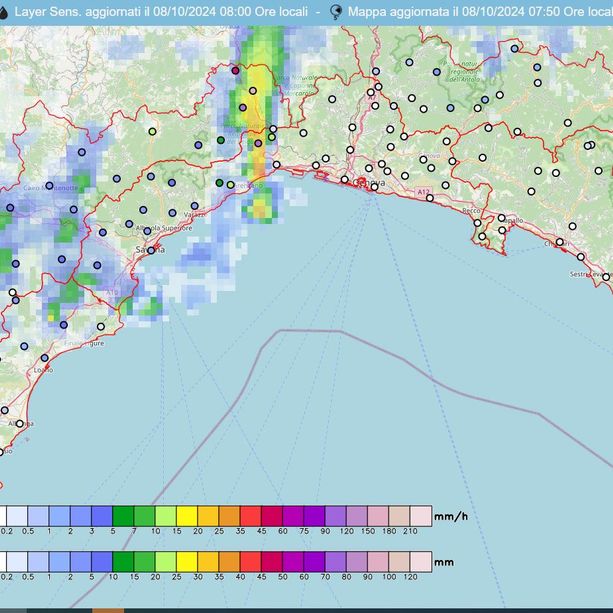Click the mm/h unit label of legend

click(451, 516)
